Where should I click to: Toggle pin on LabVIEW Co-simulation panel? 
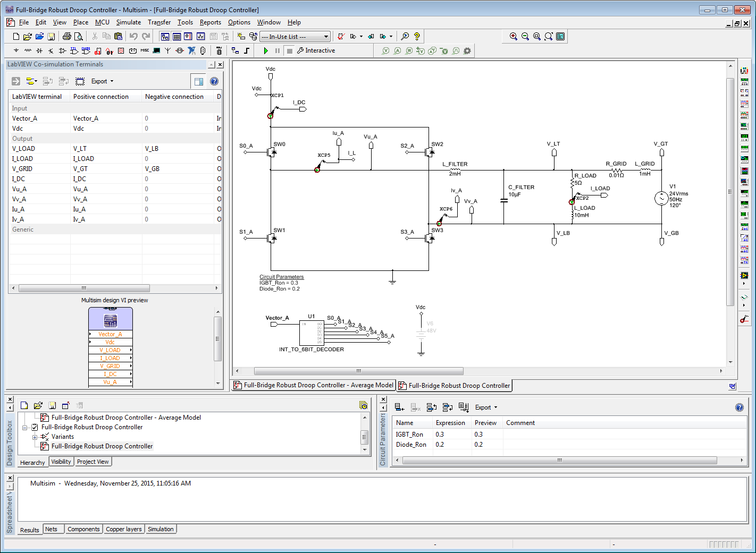pyautogui.click(x=211, y=64)
